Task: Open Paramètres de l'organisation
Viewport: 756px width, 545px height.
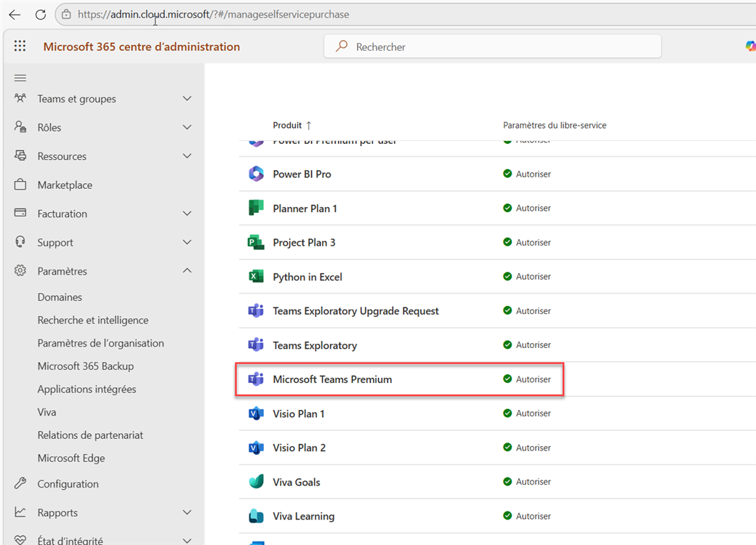Action: pyautogui.click(x=100, y=343)
